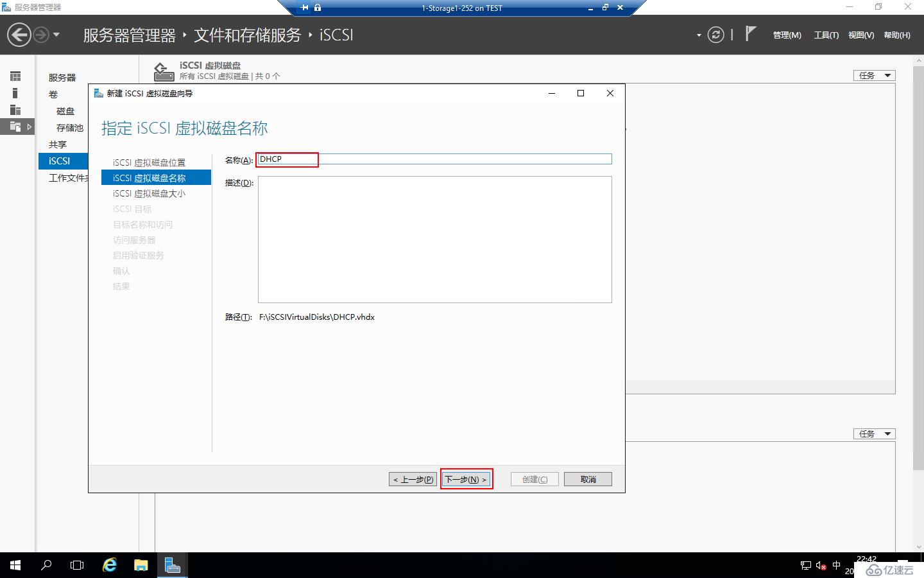The height and width of the screenshot is (578, 924).
Task: Click the 描述 description text area
Action: pyautogui.click(x=435, y=240)
